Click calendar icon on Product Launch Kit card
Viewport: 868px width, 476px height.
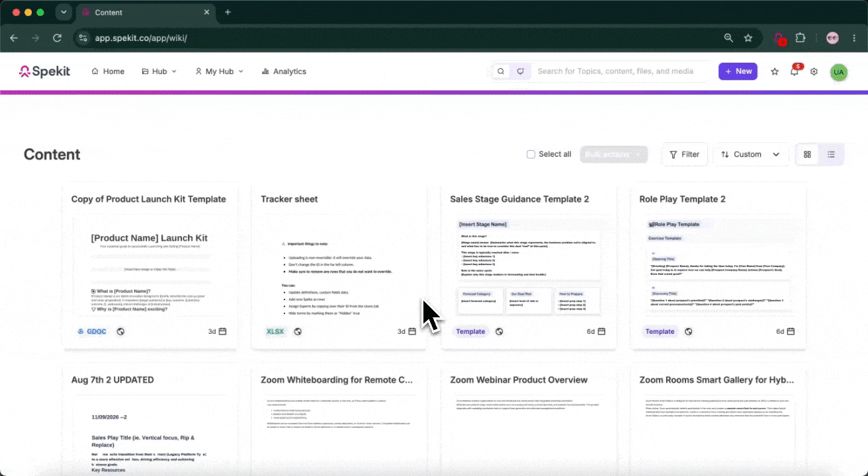pos(223,331)
